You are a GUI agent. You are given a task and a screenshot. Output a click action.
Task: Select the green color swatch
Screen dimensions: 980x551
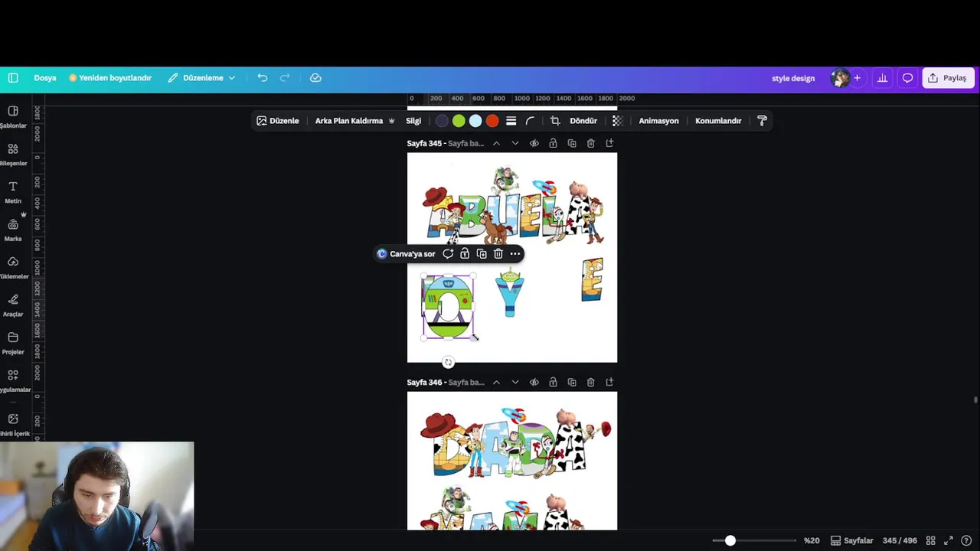459,121
